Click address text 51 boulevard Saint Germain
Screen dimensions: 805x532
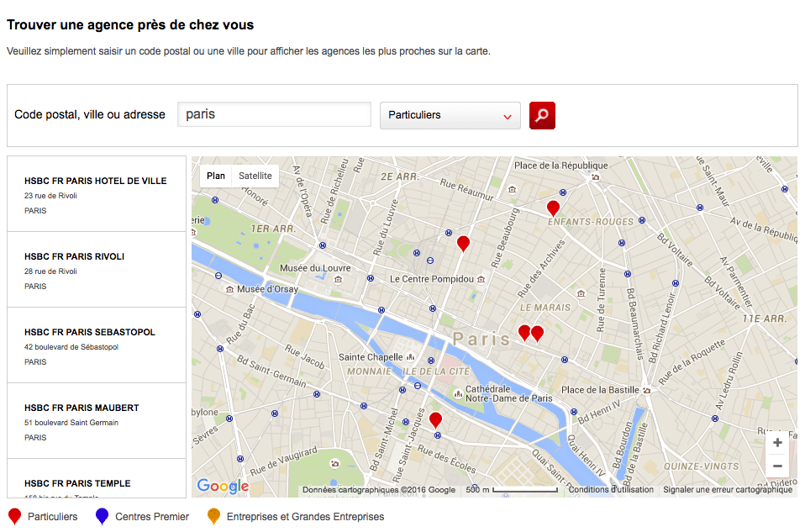71,423
